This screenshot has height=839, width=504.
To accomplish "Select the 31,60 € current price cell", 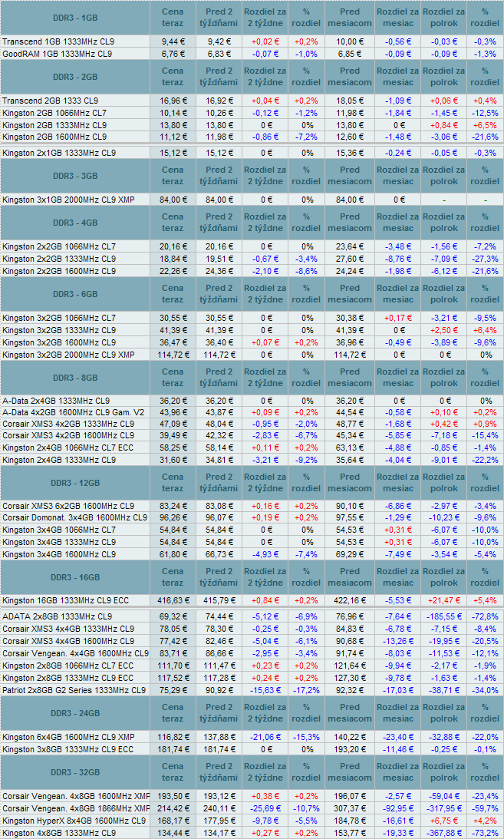I will pos(173,460).
